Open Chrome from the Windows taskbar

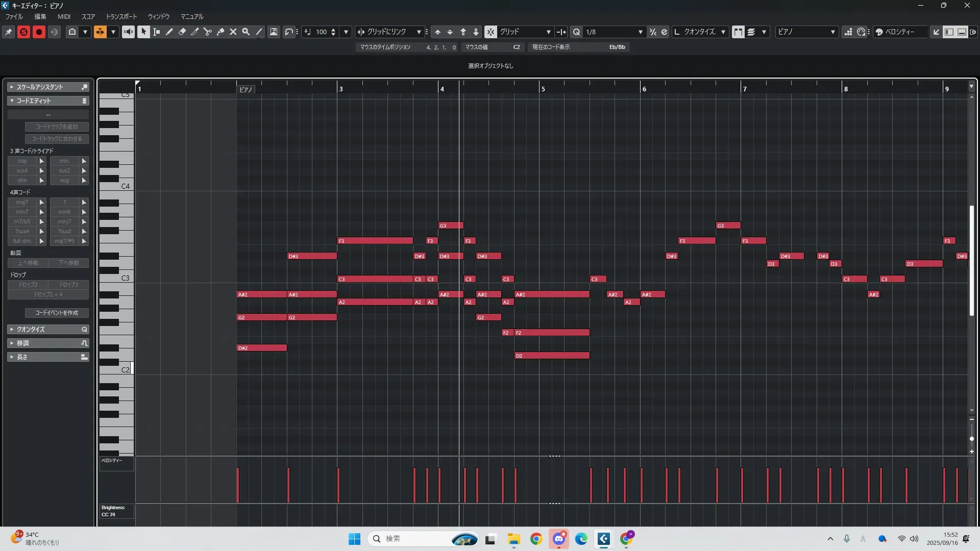pyautogui.click(x=536, y=539)
